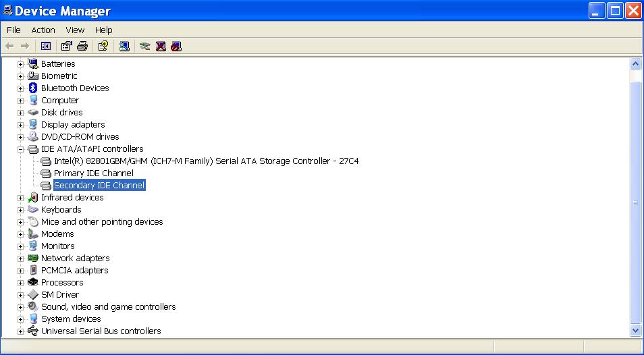Expand the Biometric node

coord(20,76)
